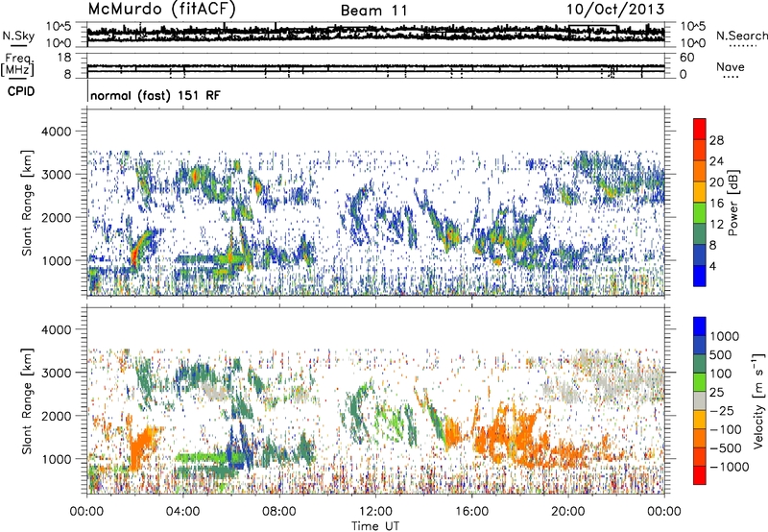Click the 'Power [dB]' colorbar title
This screenshot has width=768, height=532.
[x=733, y=203]
